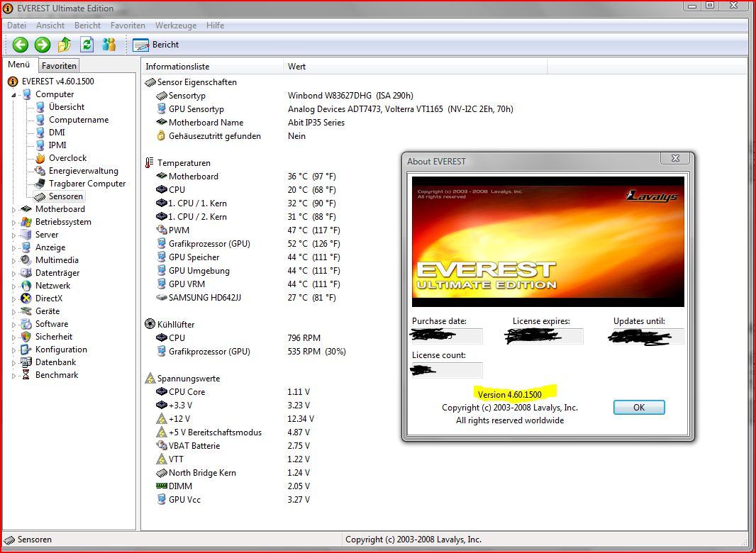Expand the Anzeige tree node
This screenshot has height=553, width=756.
13,248
